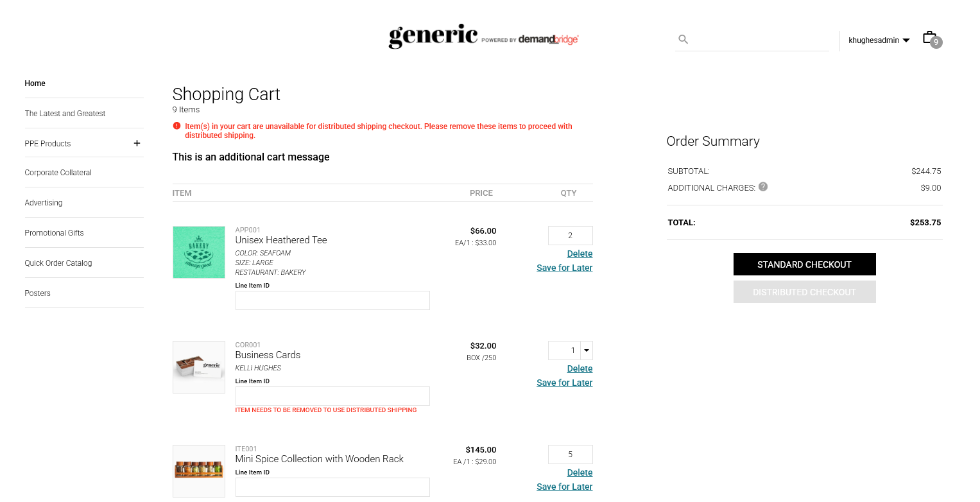This screenshot has width=980, height=502.
Task: Click the Standard Checkout button
Action: click(805, 264)
